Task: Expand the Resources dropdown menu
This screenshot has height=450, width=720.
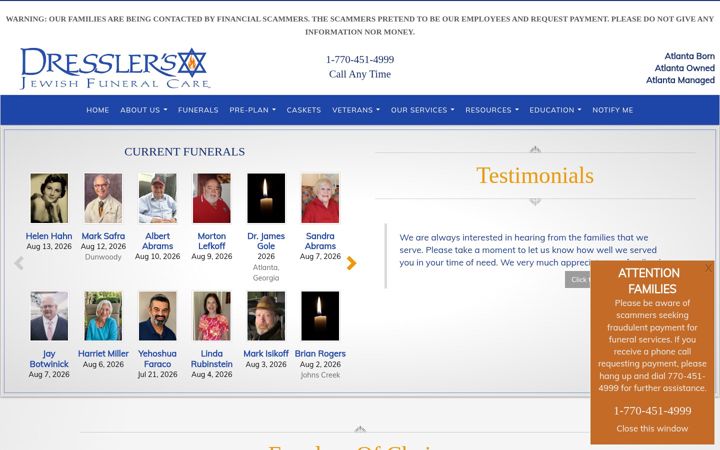Action: pyautogui.click(x=492, y=110)
